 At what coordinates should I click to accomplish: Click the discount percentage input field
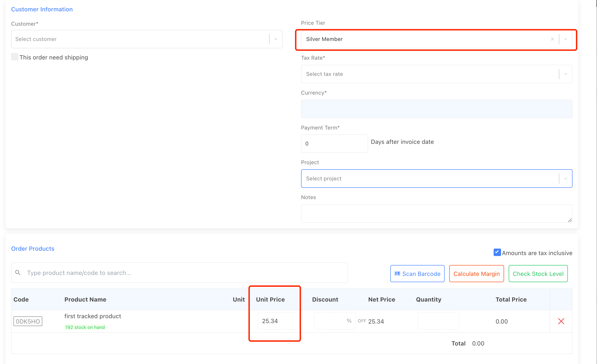pos(334,320)
